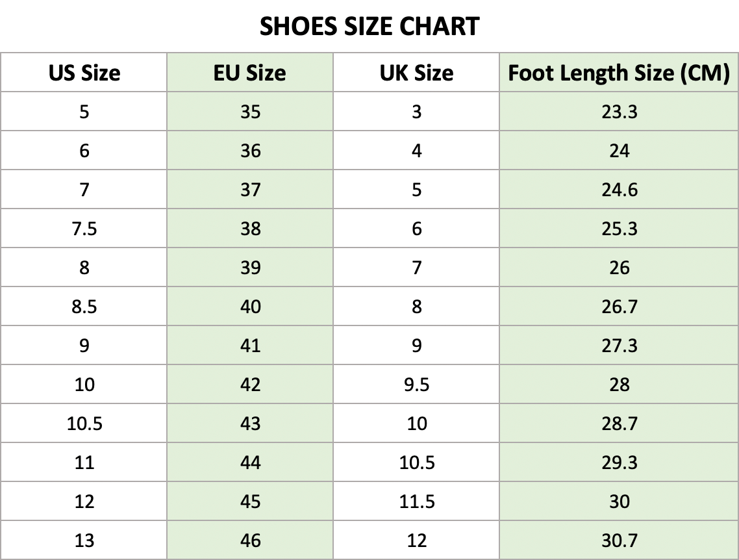Select the UK Size column header
Viewport: 739px width, 560px height.
[416, 73]
